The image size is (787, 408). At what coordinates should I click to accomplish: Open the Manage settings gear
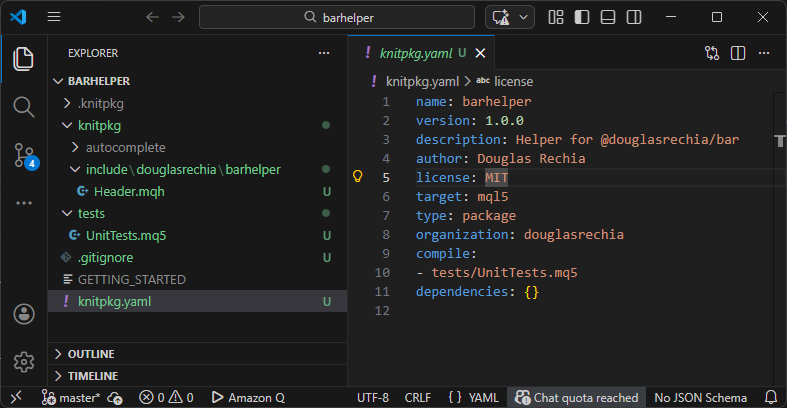coord(23,361)
